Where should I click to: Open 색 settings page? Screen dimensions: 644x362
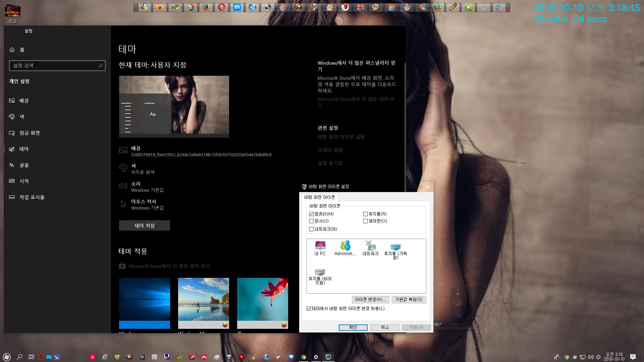(x=57, y=117)
